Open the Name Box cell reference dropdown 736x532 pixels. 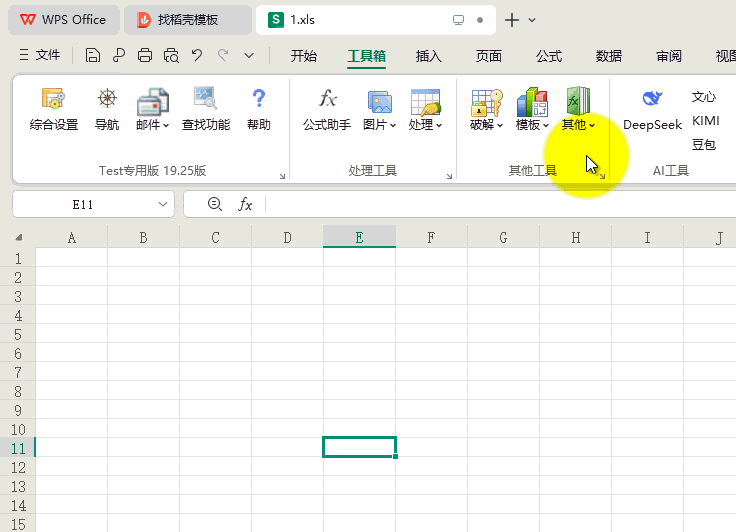pyautogui.click(x=164, y=204)
